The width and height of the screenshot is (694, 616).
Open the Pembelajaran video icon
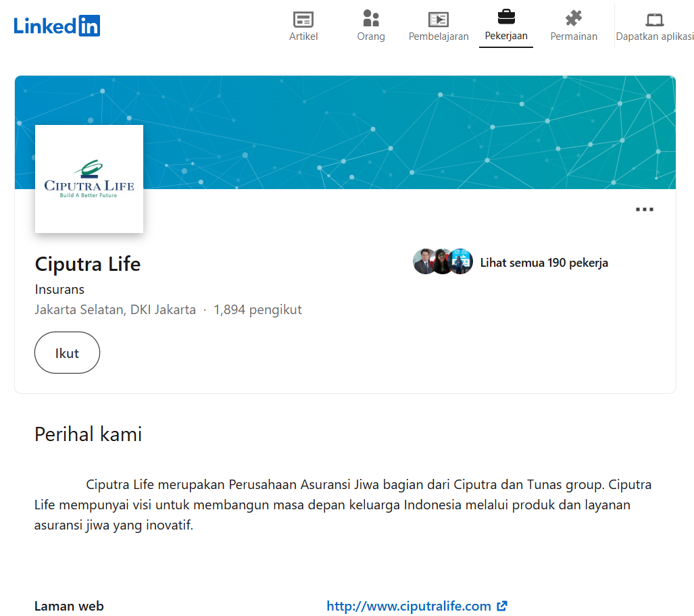click(439, 20)
